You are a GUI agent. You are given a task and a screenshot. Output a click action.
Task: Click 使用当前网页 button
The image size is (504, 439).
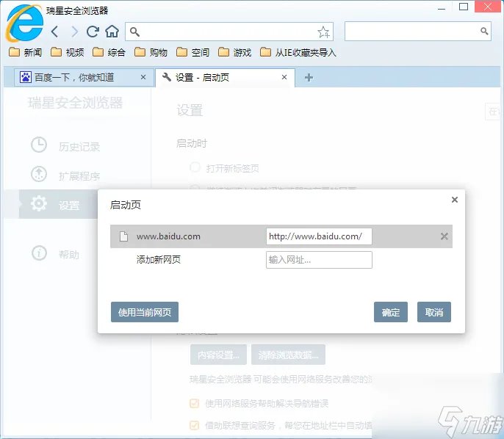[145, 312]
